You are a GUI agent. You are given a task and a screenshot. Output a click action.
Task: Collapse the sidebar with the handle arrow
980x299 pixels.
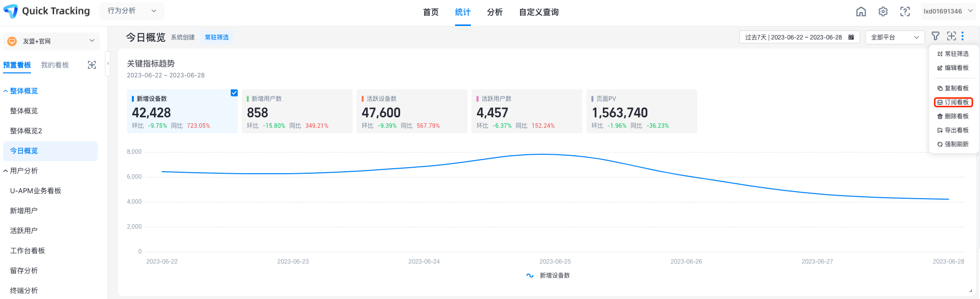(107, 63)
